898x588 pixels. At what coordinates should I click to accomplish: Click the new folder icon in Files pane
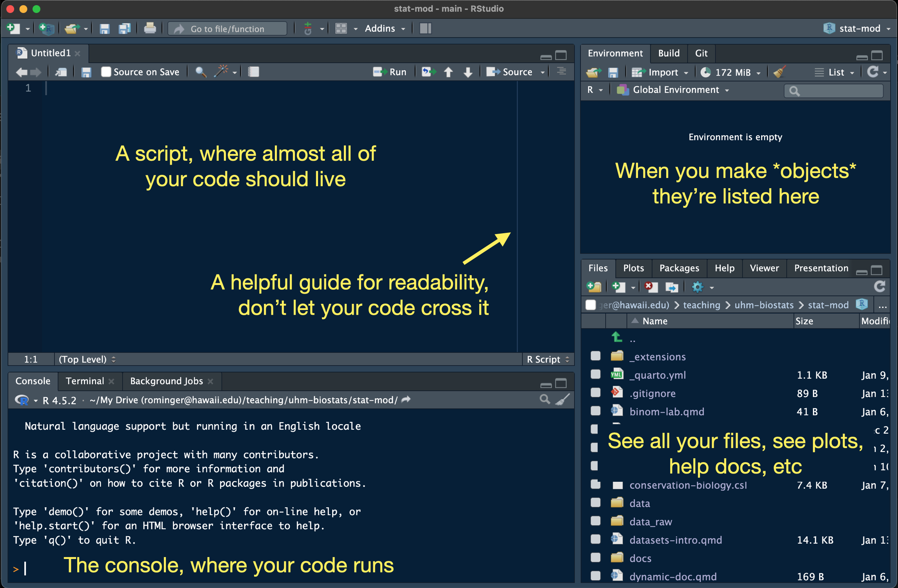click(x=594, y=287)
